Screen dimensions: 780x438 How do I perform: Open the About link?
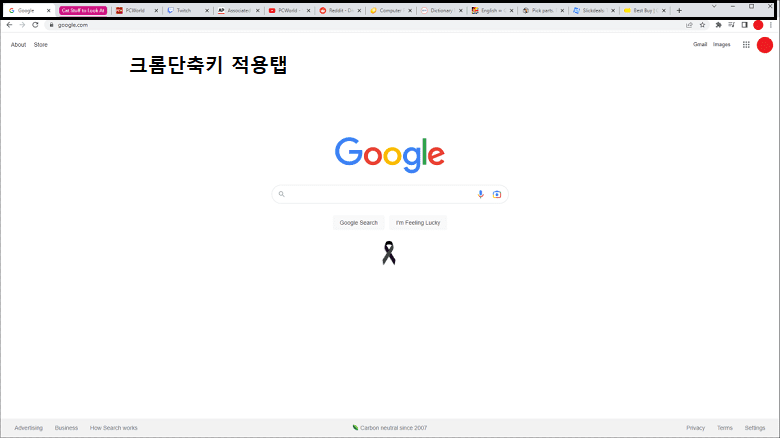point(18,45)
